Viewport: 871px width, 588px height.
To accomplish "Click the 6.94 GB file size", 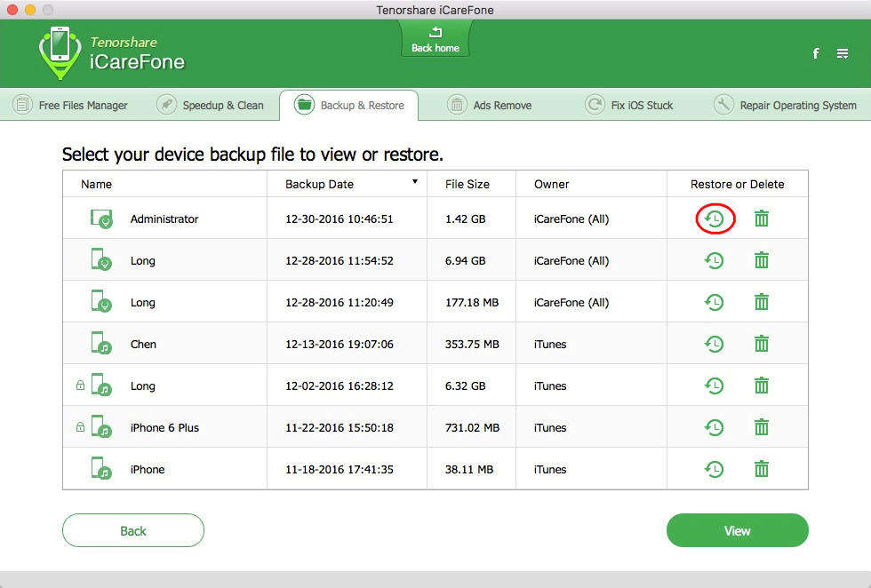I will coord(466,261).
